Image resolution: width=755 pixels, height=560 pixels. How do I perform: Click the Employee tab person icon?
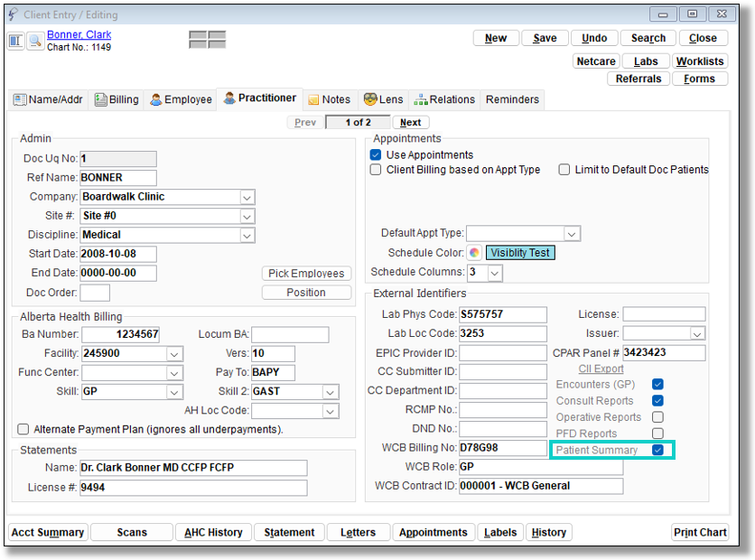156,99
